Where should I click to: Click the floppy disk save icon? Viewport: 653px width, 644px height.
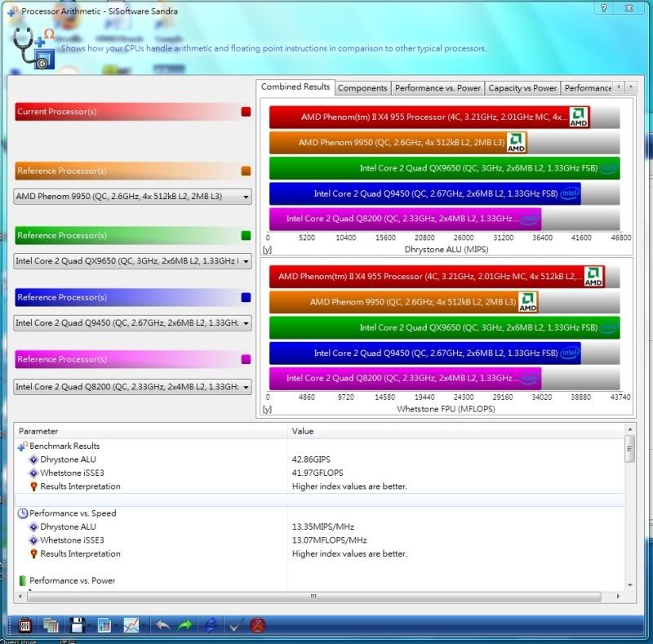tap(77, 625)
